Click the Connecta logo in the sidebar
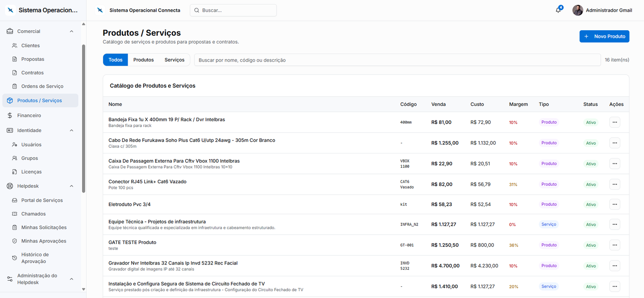 pos(10,10)
